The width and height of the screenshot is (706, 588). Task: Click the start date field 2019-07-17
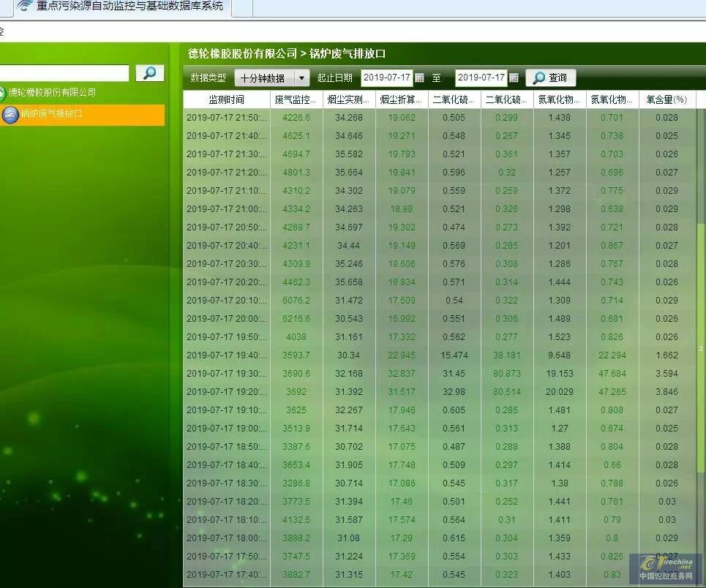pos(387,78)
